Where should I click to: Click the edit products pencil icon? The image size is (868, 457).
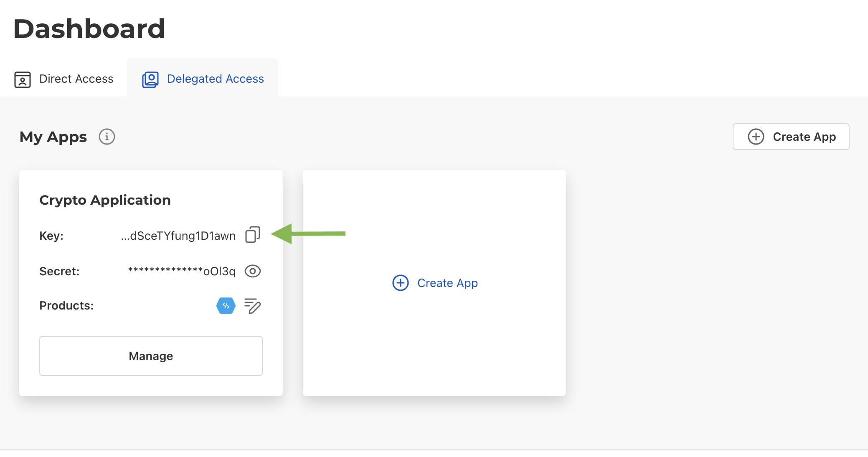(253, 306)
